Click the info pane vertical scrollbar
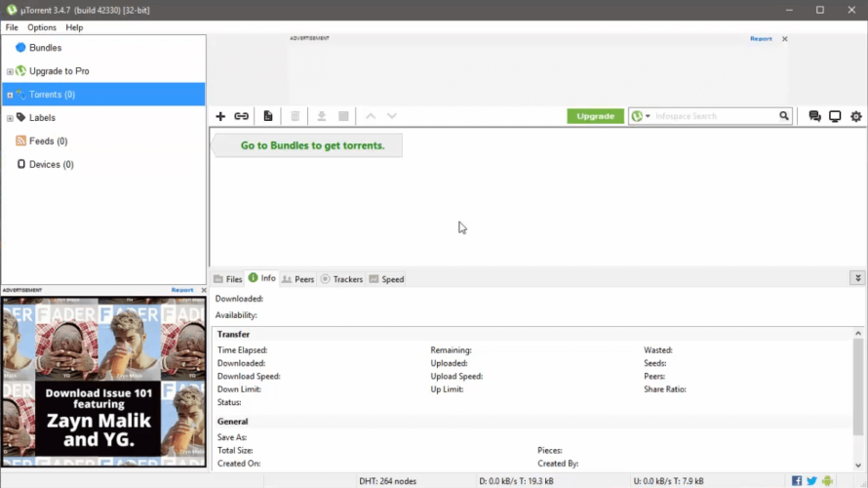The image size is (868, 488). point(857,386)
